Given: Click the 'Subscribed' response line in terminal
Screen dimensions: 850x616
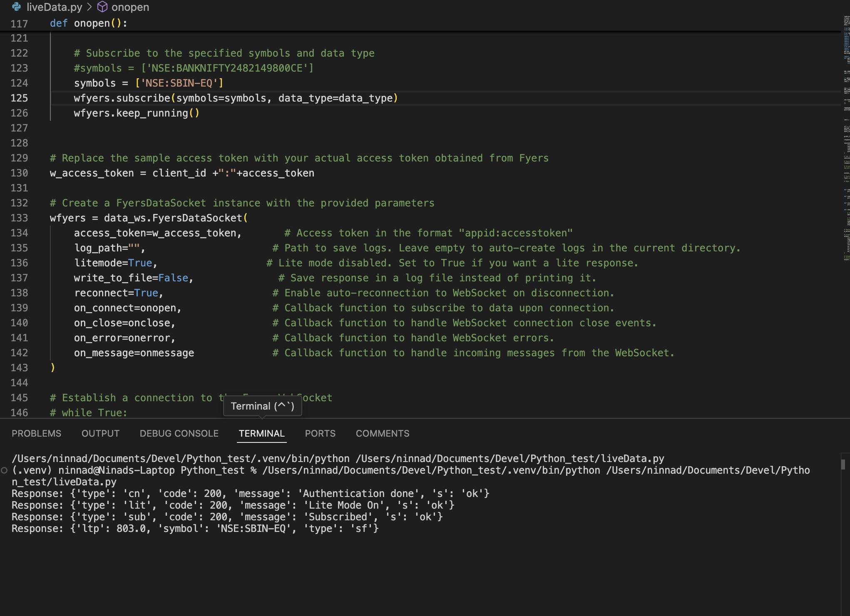Looking at the screenshot, I should [x=227, y=517].
